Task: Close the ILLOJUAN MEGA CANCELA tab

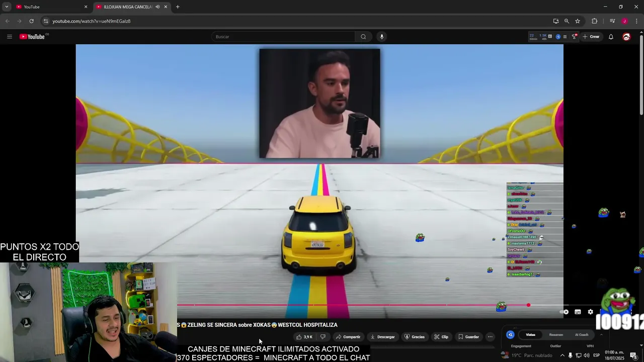Action: (166, 7)
